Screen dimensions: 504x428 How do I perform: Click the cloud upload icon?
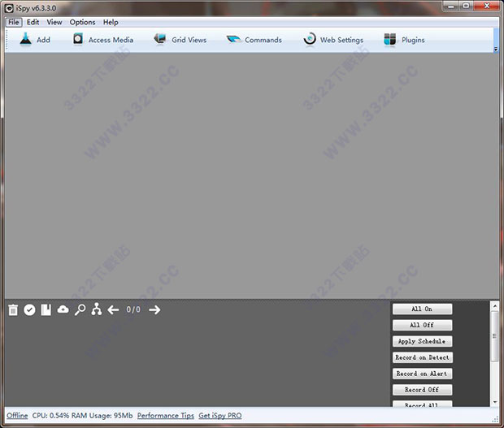(63, 309)
